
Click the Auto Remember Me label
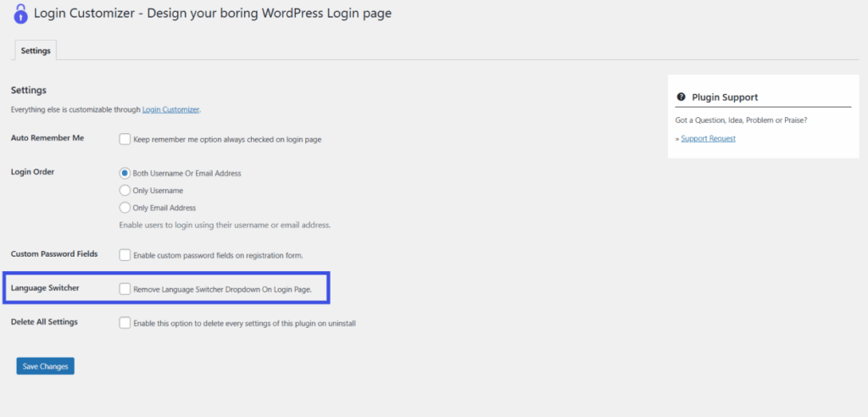coord(47,138)
